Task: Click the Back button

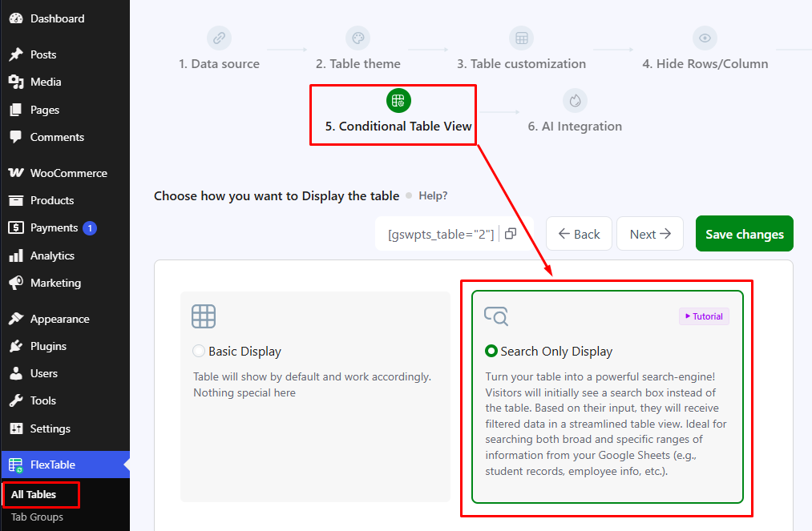Action: click(x=579, y=234)
